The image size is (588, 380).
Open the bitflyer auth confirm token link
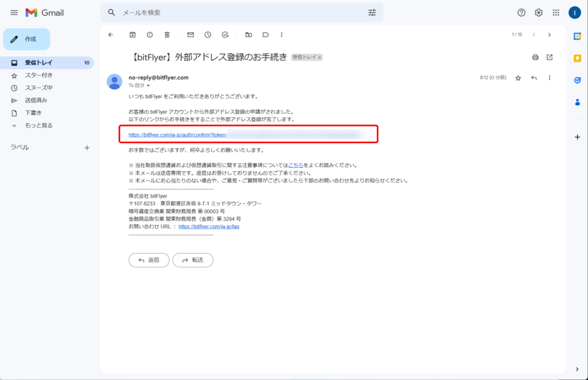click(x=178, y=135)
